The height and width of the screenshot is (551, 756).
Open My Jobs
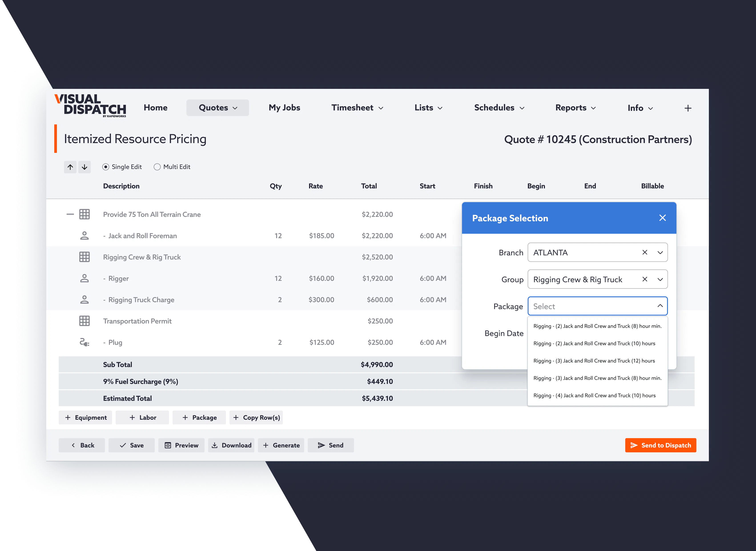tap(284, 108)
